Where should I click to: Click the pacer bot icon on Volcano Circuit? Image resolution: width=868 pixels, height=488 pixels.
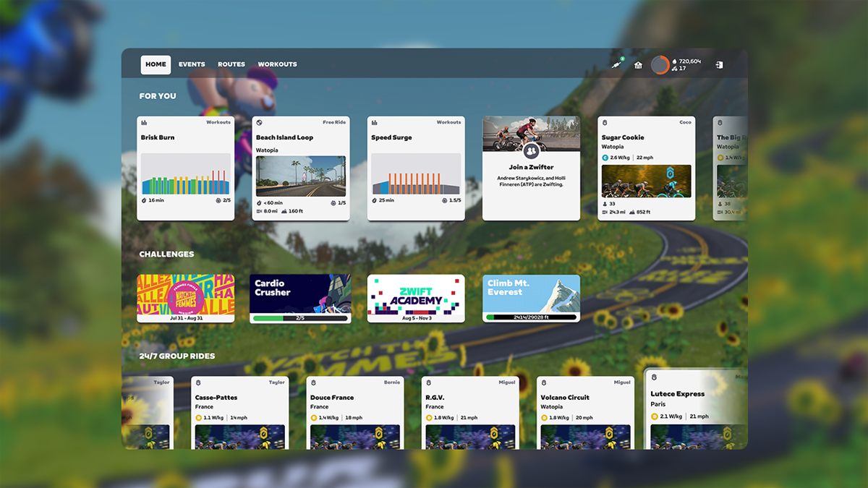coord(544,382)
